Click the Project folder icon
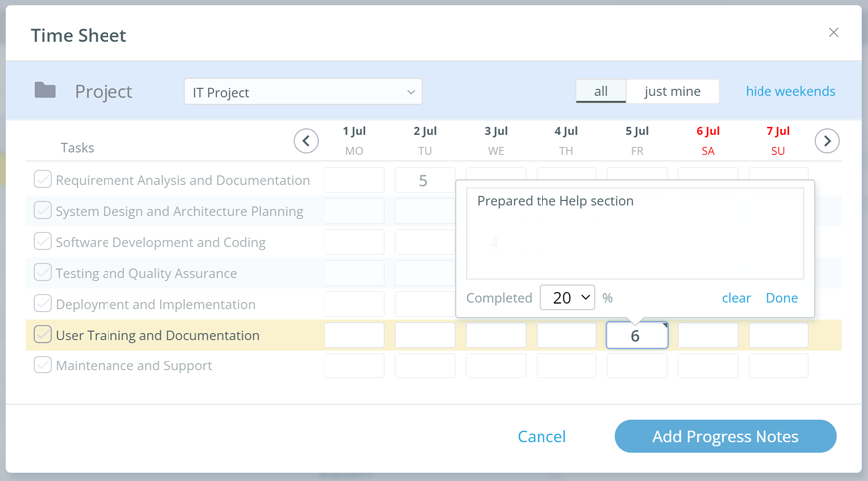The height and width of the screenshot is (481, 868). [45, 91]
